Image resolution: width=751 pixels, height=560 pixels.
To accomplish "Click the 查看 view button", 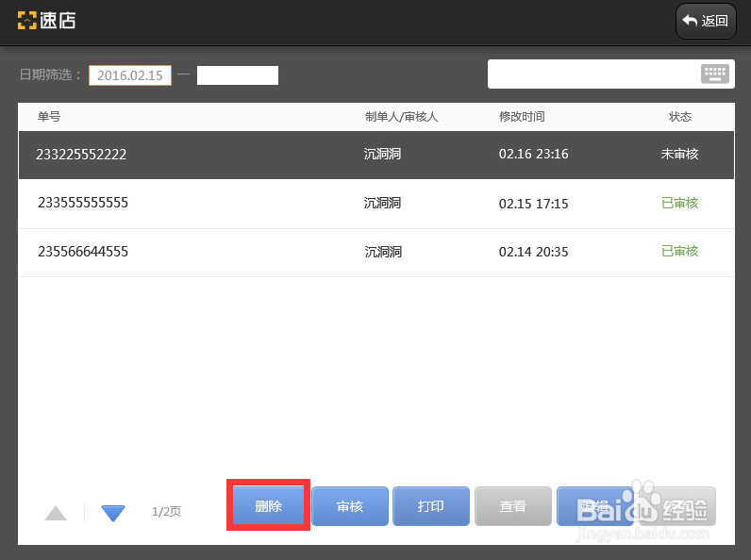I will (x=513, y=506).
